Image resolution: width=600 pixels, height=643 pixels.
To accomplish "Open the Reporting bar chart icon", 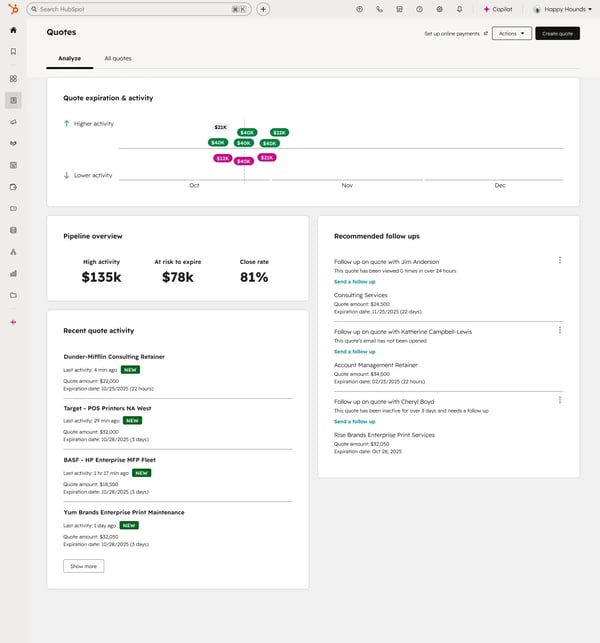I will pyautogui.click(x=14, y=274).
